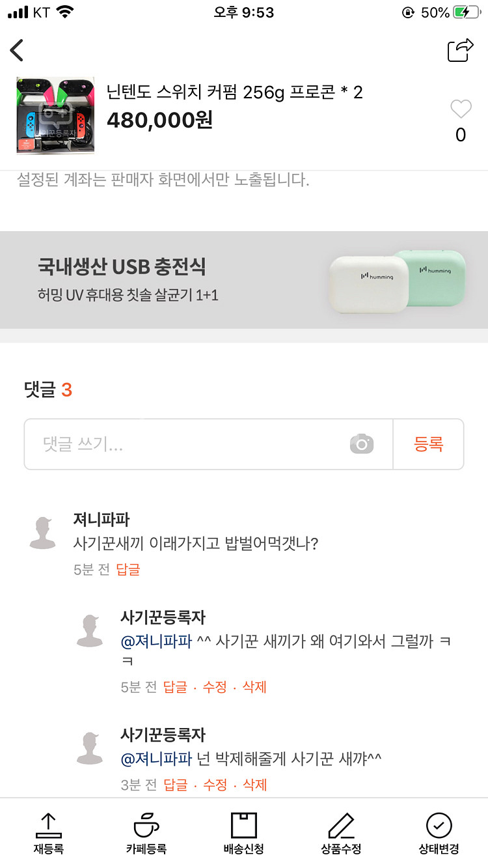The image size is (488, 868).
Task: Go back using the arrow icon
Action: 16,49
